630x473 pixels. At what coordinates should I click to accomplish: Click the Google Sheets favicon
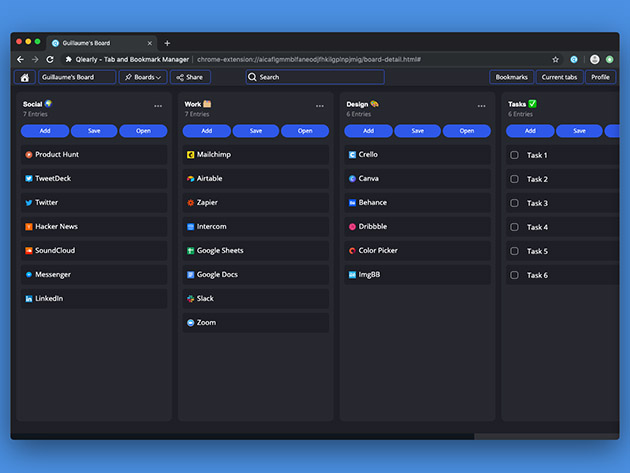(x=190, y=251)
